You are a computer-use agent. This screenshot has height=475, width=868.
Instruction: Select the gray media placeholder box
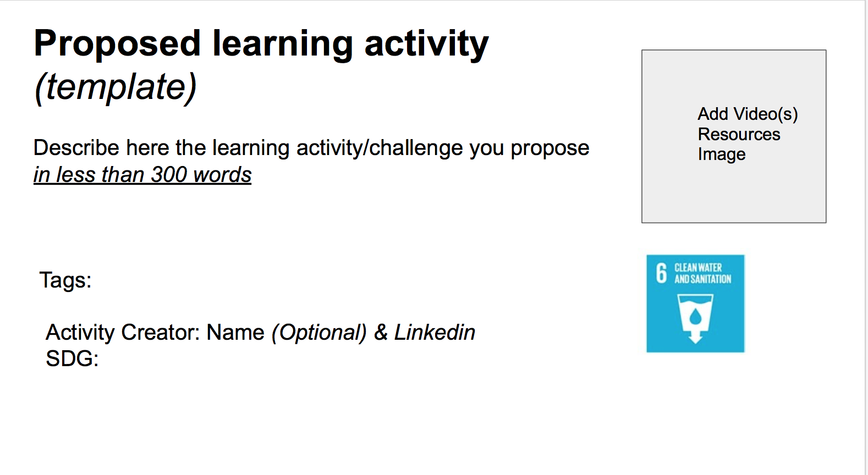734,136
